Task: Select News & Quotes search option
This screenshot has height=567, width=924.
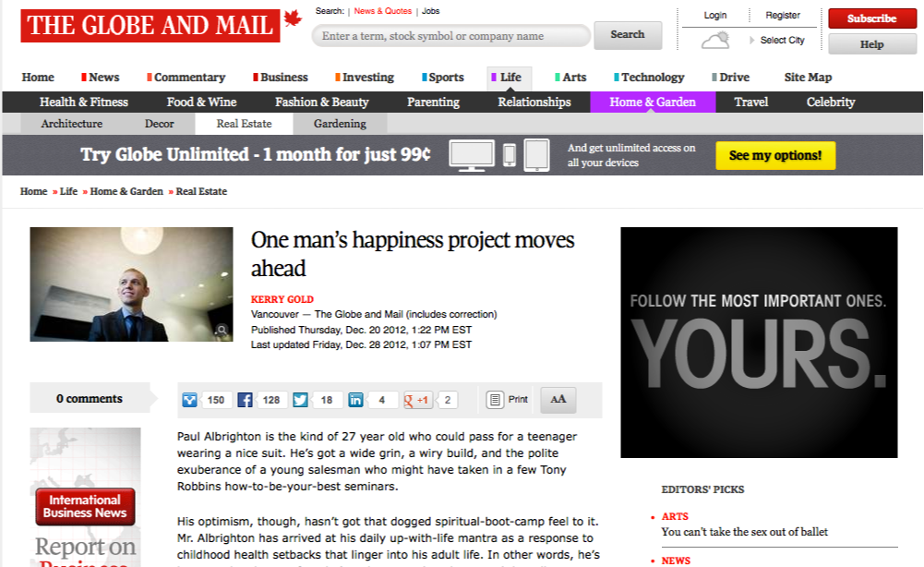Action: [x=382, y=10]
